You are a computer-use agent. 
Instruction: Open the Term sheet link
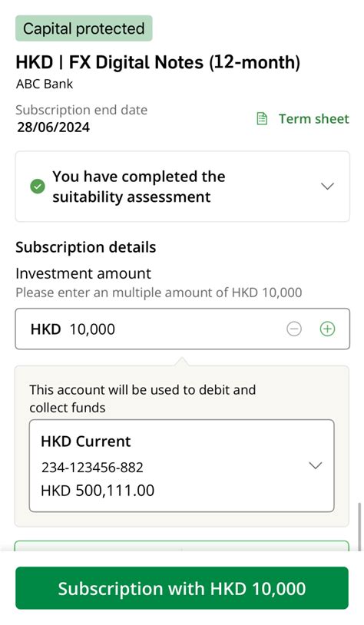pos(314,119)
